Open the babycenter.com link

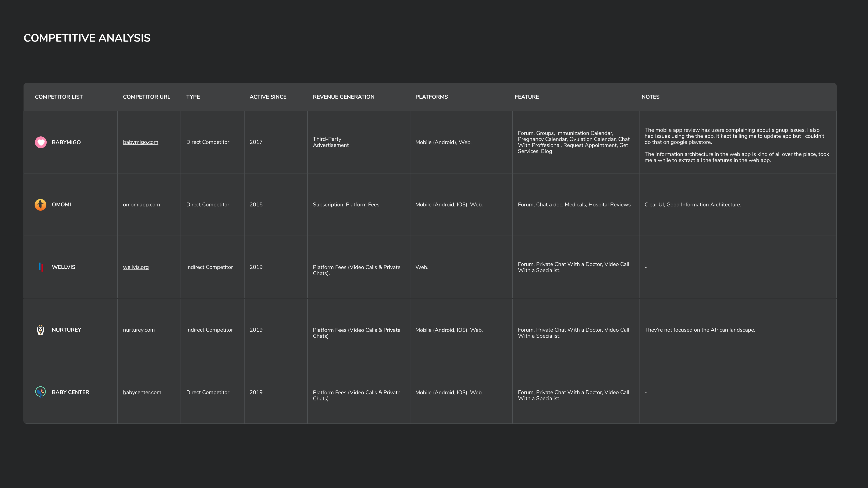(x=142, y=392)
